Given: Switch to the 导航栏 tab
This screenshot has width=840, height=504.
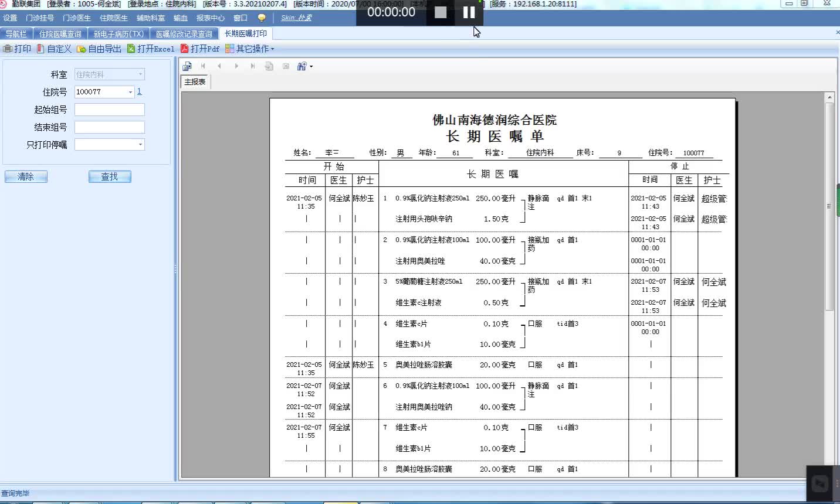Looking at the screenshot, I should tap(16, 34).
